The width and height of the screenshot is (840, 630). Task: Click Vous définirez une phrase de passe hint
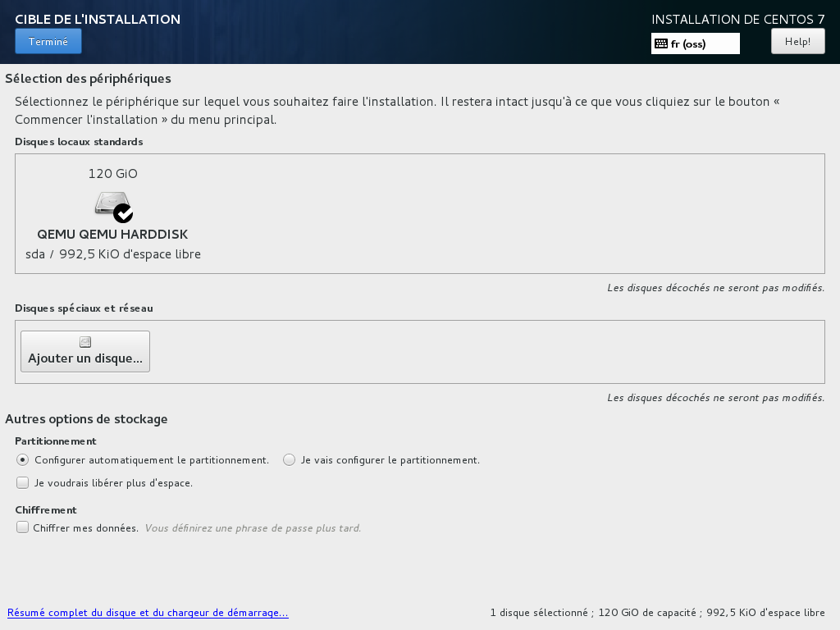(x=253, y=528)
